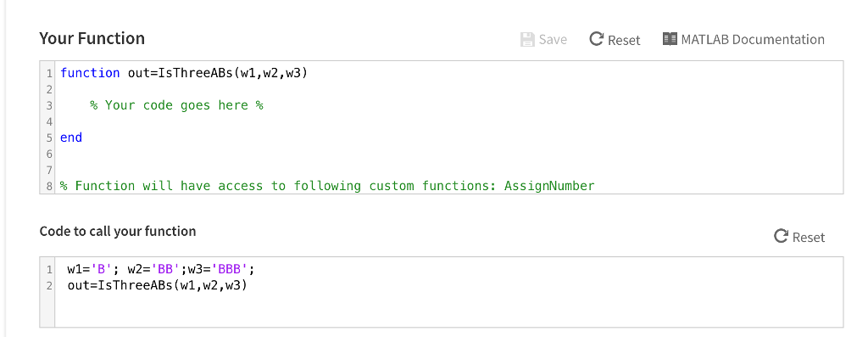Click line number 2 in calling code gutter
The width and height of the screenshot is (868, 337).
[49, 286]
